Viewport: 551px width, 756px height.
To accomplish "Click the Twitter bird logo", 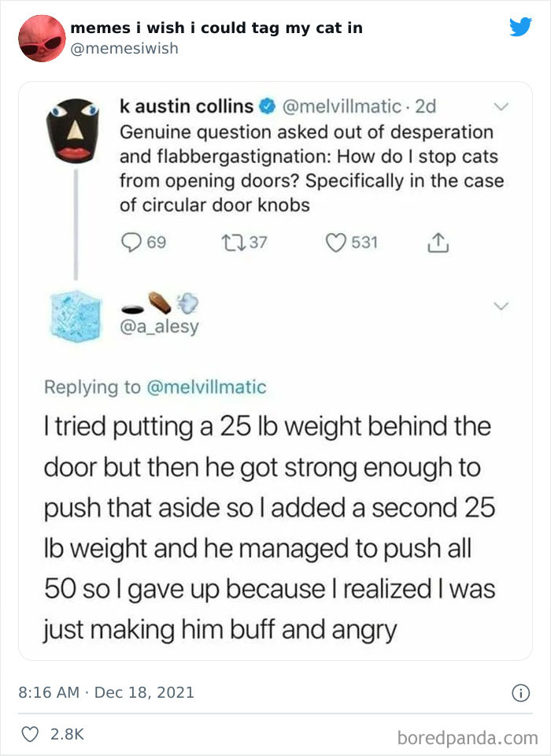I will click(520, 28).
